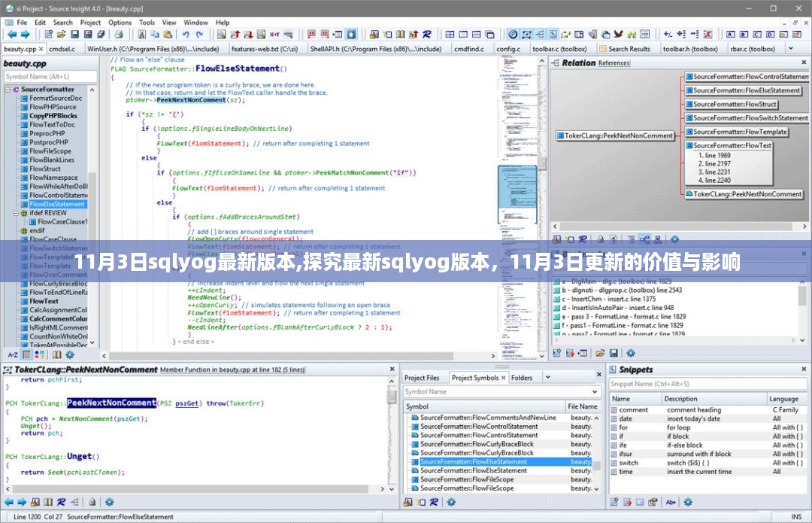Image resolution: width=812 pixels, height=523 pixels.
Task: Sort project symbols by File Name column
Action: pyautogui.click(x=583, y=406)
